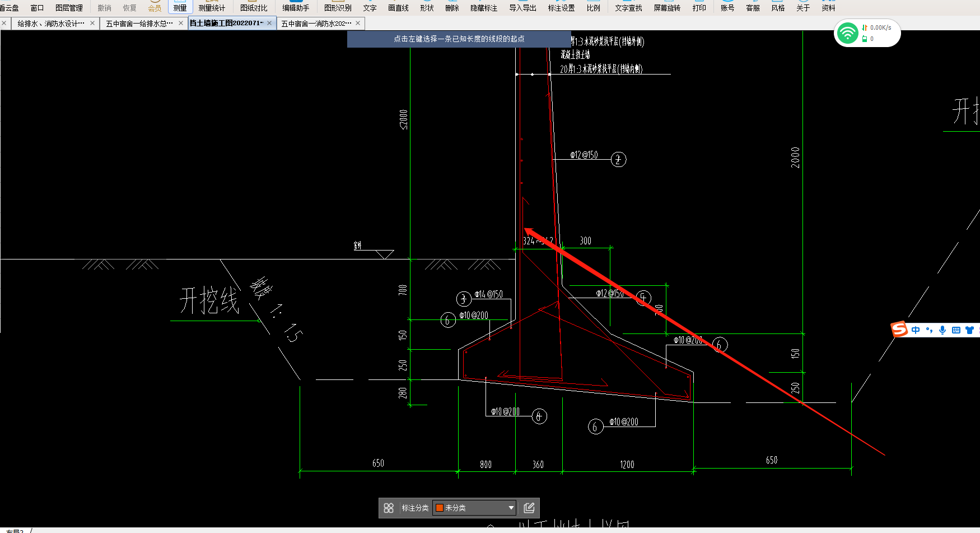This screenshot has height=533, width=980.
Task: Open 测量统计 measurement statistics
Action: [x=212, y=8]
